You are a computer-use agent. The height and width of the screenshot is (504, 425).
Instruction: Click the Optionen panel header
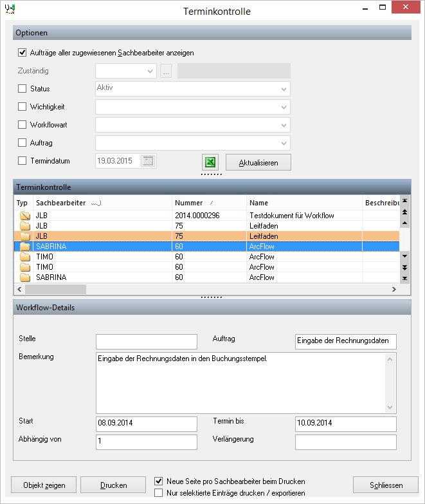coord(212,33)
